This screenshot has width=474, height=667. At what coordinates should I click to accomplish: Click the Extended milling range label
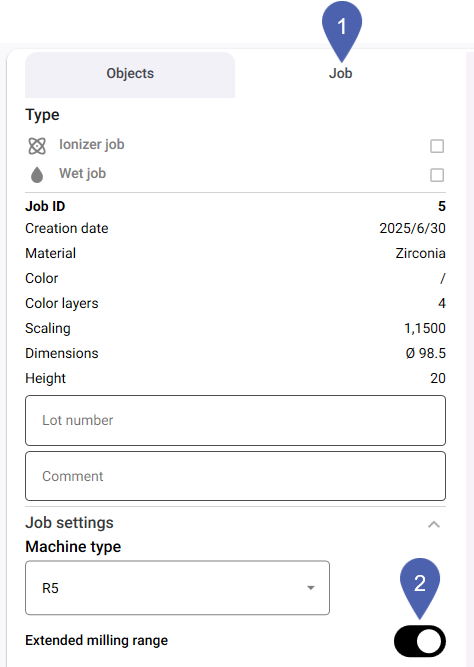pyautogui.click(x=97, y=641)
